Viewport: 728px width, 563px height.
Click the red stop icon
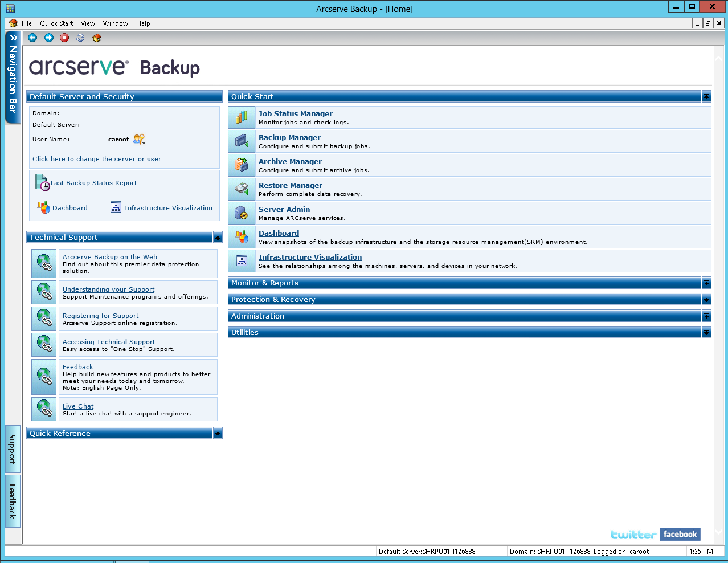(64, 38)
